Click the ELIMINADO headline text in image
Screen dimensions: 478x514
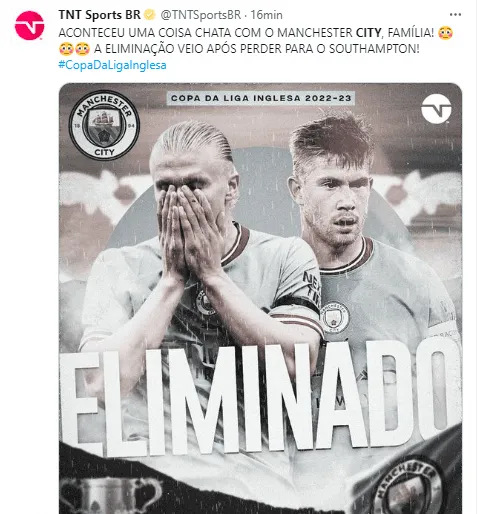tap(260, 398)
